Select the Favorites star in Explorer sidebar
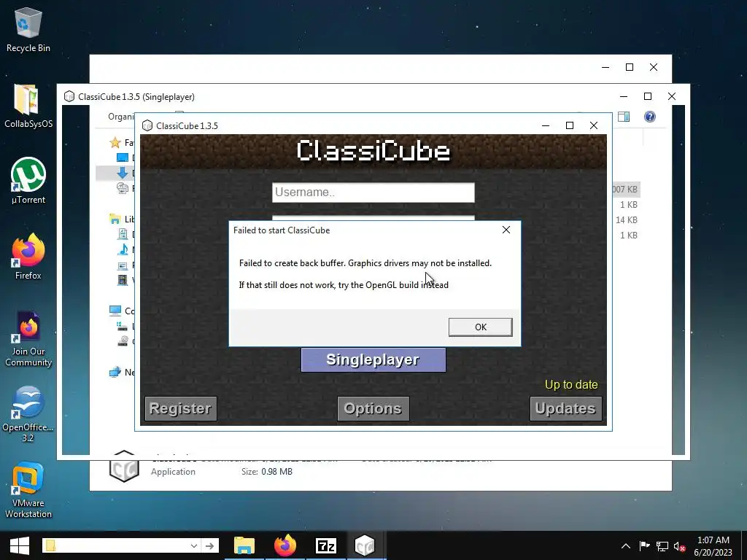 coord(115,142)
